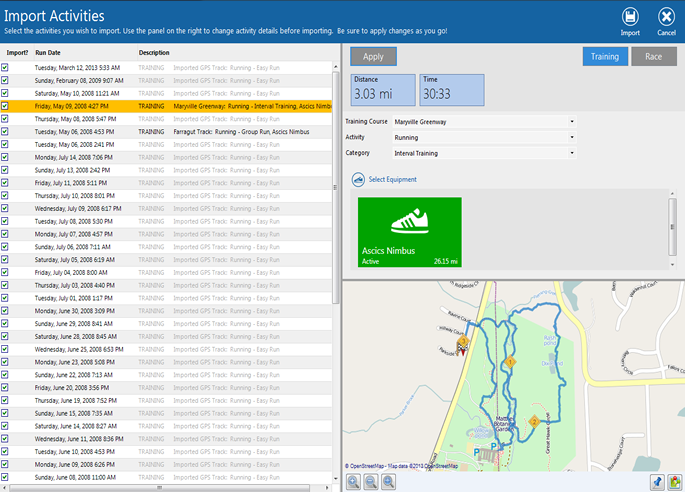Switch to the Training tab
The height and width of the screenshot is (492, 685).
coord(605,57)
